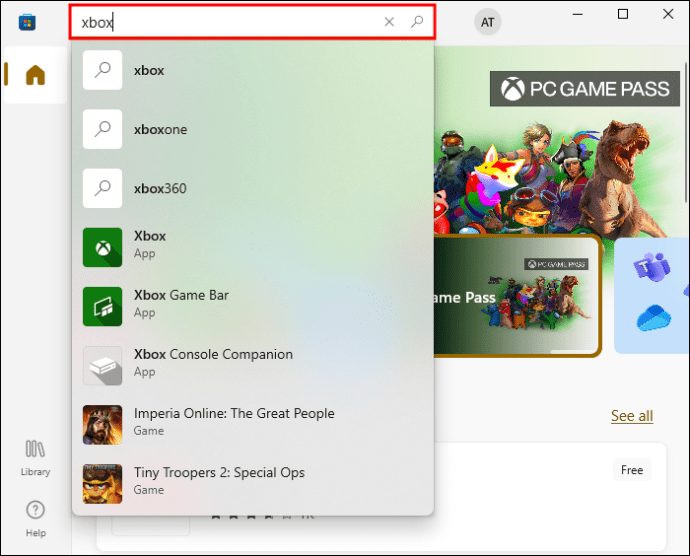Select 'Tiny Troopers 2: Special Ops' title
690x556 pixels.
click(219, 472)
